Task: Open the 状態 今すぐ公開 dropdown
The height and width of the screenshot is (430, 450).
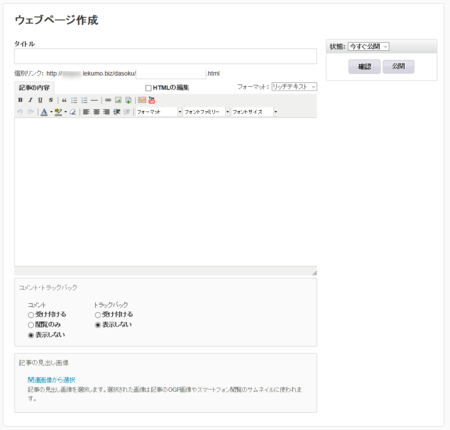Action: coord(368,47)
